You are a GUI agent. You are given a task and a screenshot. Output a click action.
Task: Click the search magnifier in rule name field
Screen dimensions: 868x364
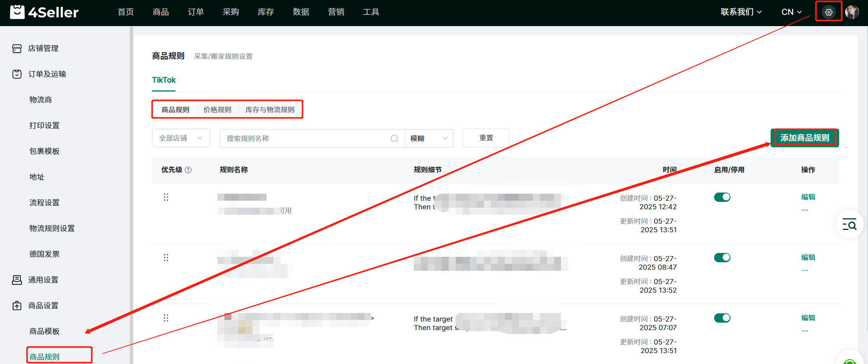coord(394,138)
